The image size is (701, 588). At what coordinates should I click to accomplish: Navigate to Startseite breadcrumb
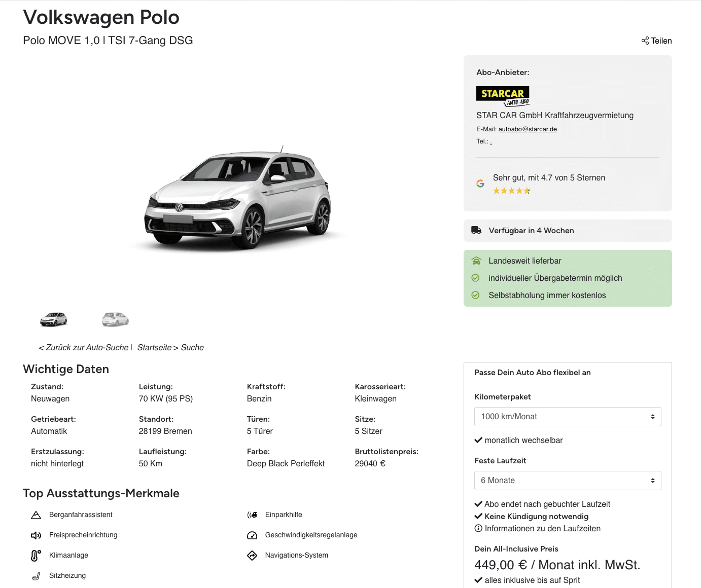154,348
